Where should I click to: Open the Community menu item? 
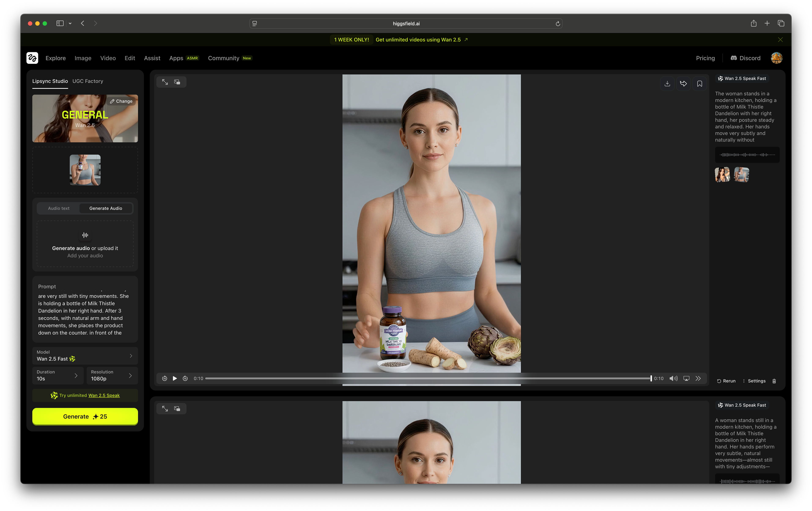223,58
